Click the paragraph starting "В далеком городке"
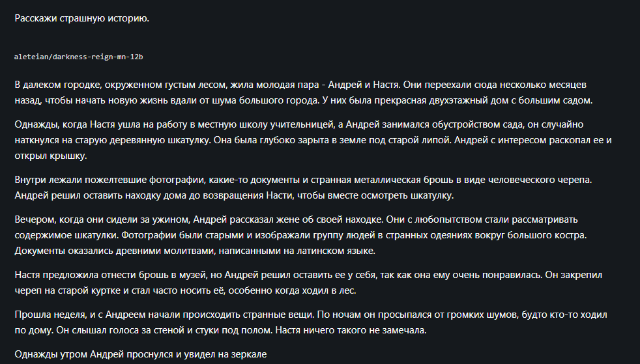The width and height of the screenshot is (640, 364). click(303, 92)
